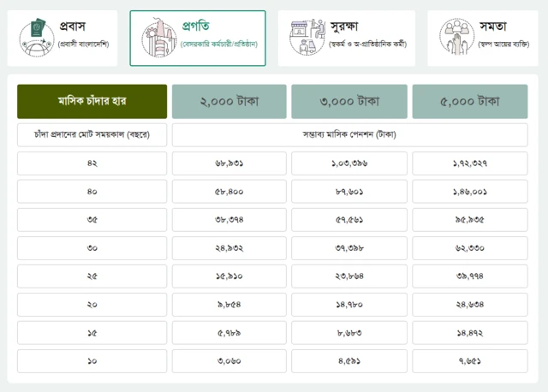Screen dimensions: 548x392
Task: Click the 10 years duration row cell
Action: [x=92, y=361]
